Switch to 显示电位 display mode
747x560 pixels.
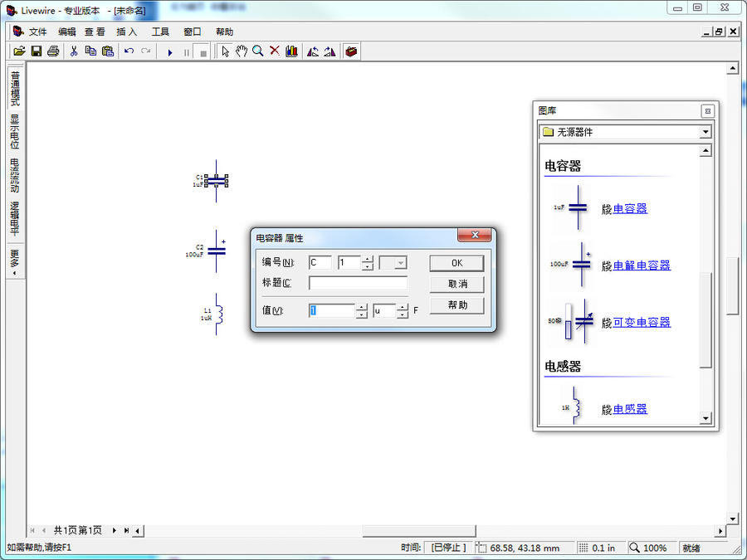(15, 131)
